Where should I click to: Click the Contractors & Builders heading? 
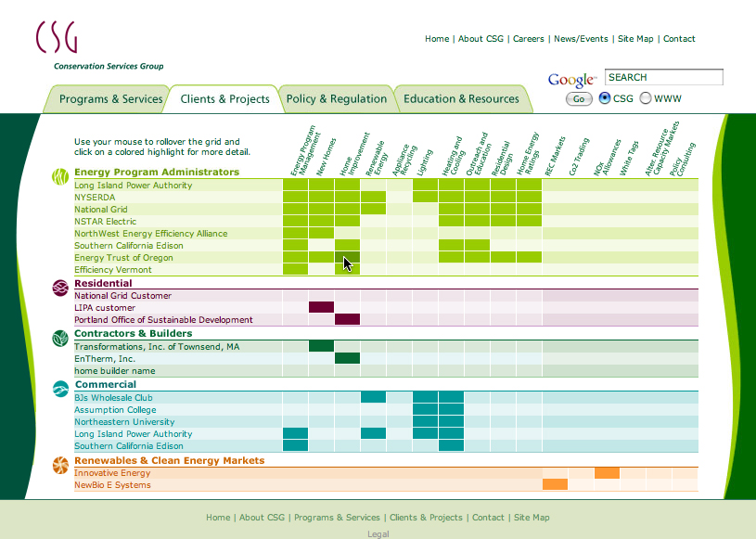click(133, 334)
